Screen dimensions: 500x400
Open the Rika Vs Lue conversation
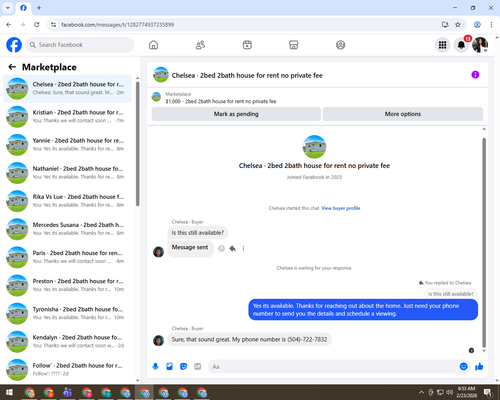[67, 201]
